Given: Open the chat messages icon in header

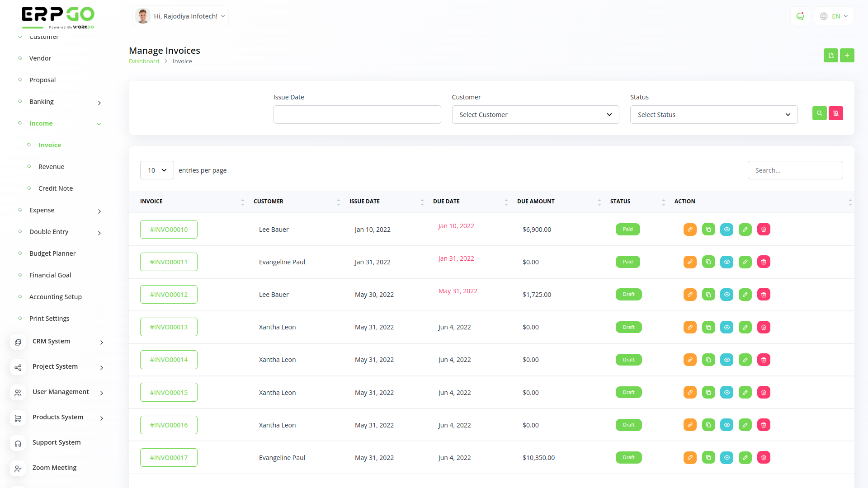Looking at the screenshot, I should coord(800,16).
